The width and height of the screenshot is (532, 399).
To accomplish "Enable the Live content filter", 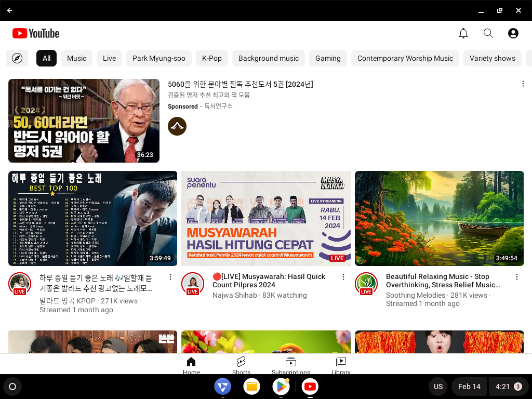I will [109, 58].
